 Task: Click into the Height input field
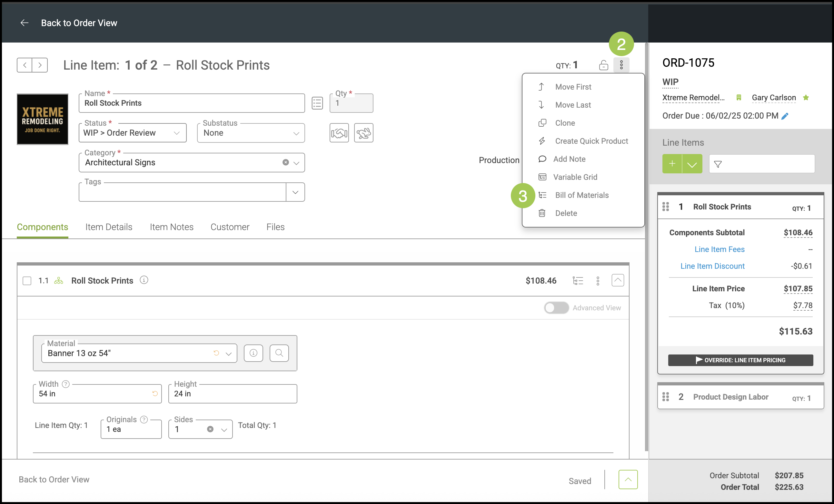(x=233, y=394)
